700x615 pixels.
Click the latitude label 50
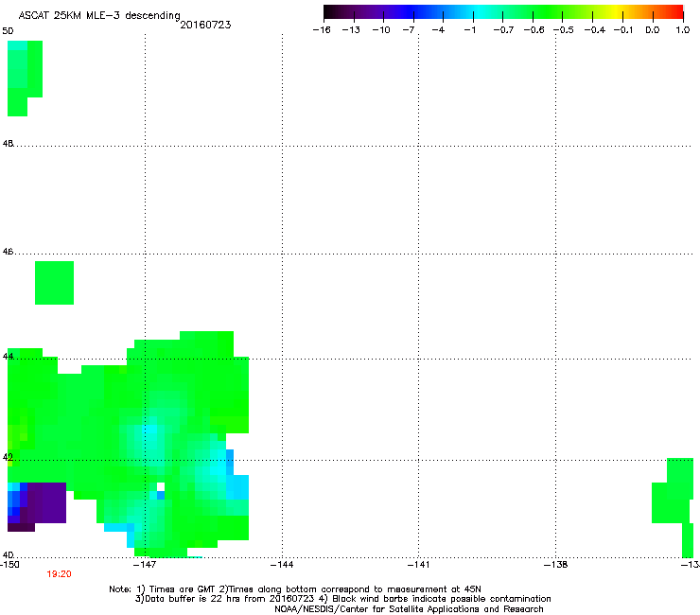tap(8, 31)
